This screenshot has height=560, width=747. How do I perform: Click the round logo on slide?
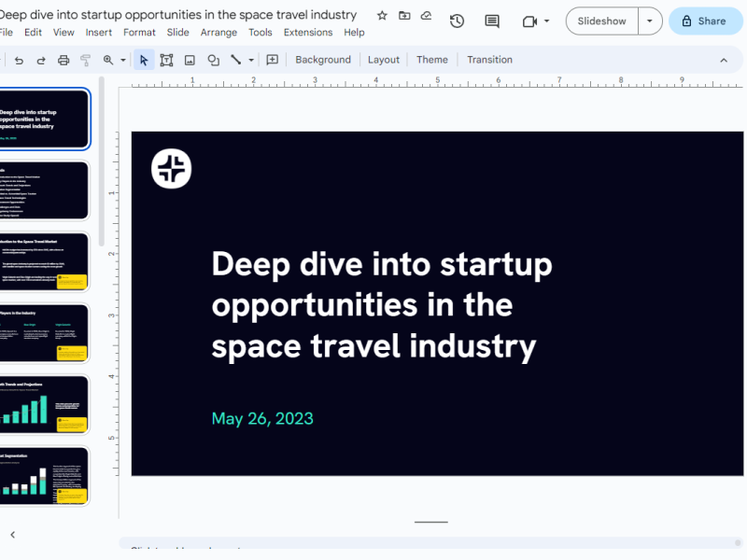pos(172,169)
